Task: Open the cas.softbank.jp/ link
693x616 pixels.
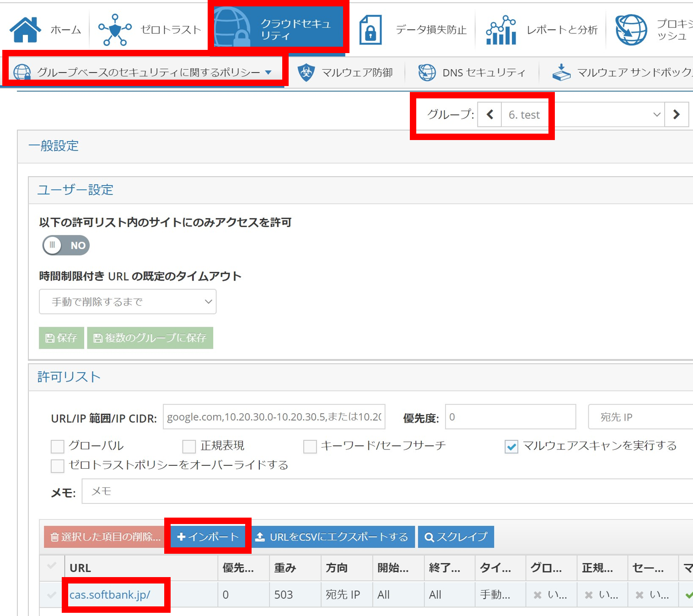Action: (110, 594)
